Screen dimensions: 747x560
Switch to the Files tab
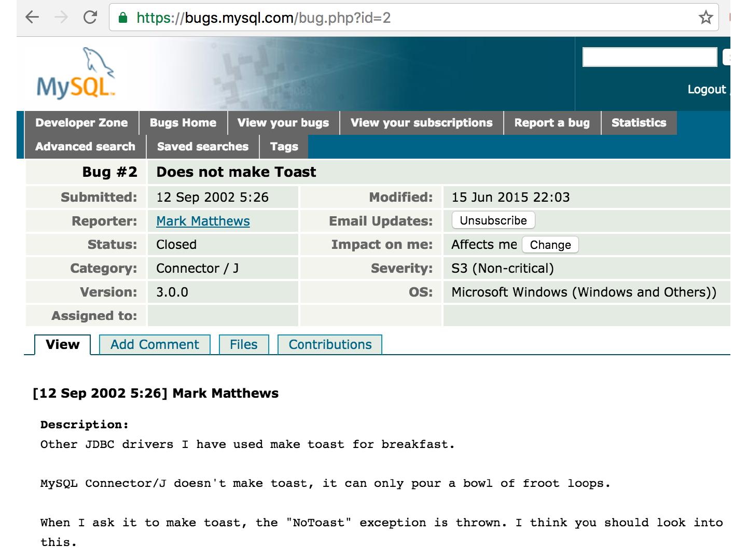click(244, 345)
